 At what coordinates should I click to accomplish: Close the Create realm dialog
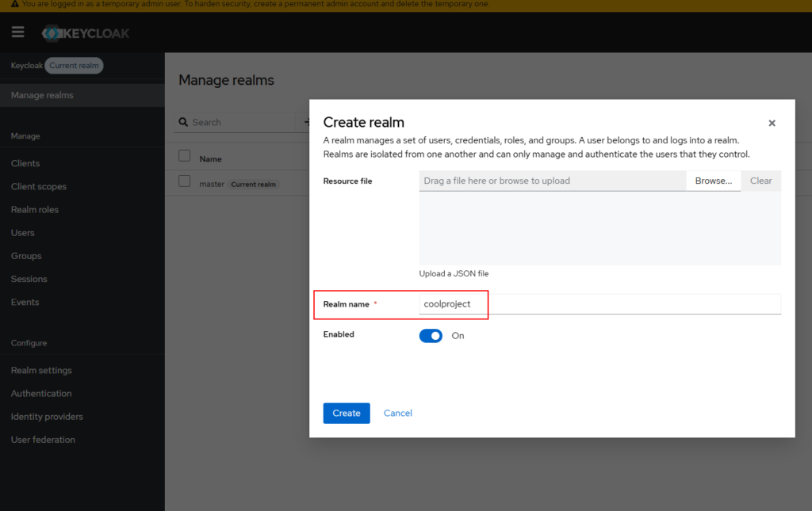(x=772, y=123)
